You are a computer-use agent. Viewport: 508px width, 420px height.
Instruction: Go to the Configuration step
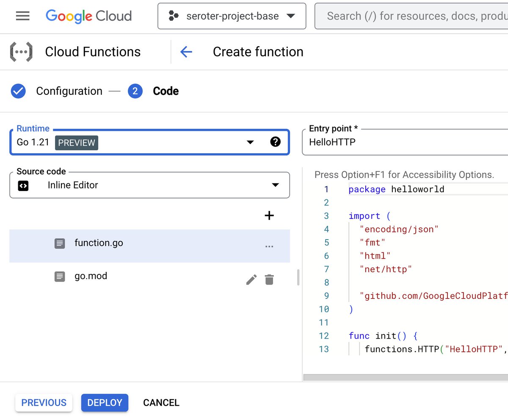[x=69, y=91]
